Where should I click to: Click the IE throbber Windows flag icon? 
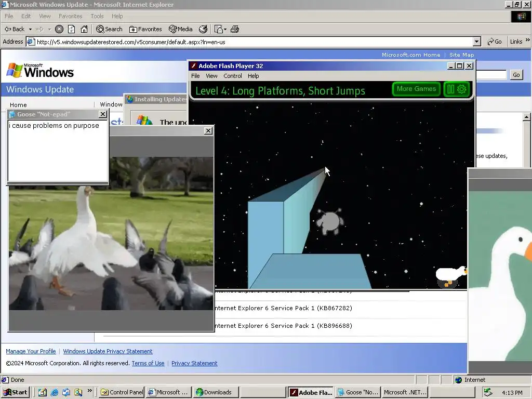click(x=521, y=16)
